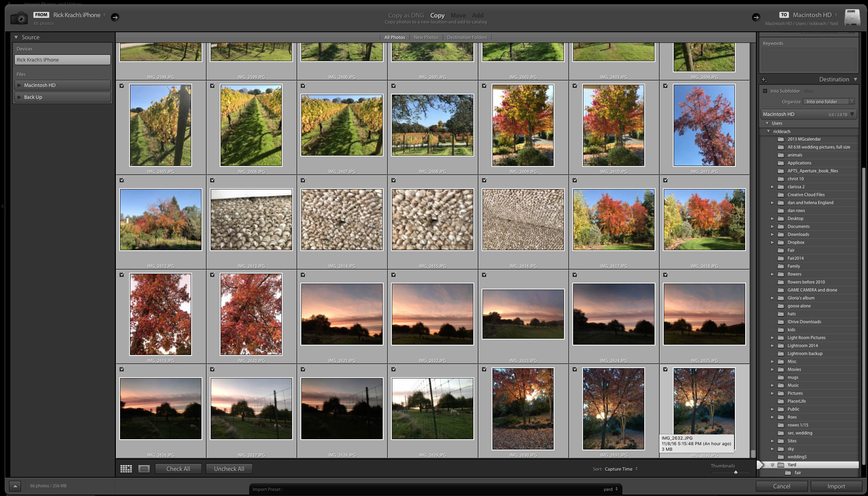Click the folder icon for Lightroom backup
Screen dimensions: 868x496
[781, 354]
